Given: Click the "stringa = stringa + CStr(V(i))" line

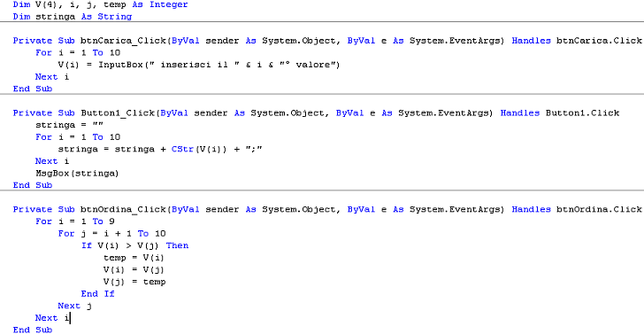Looking at the screenshot, I should [x=160, y=150].
